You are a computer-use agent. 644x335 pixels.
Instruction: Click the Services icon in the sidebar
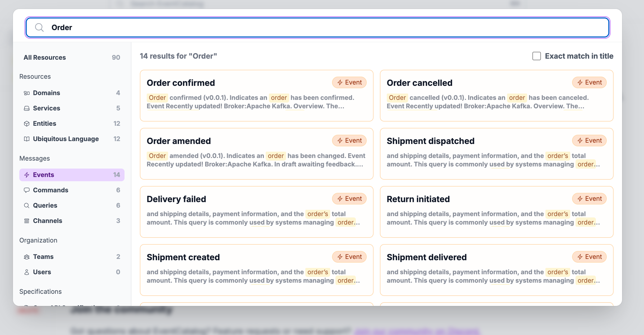tap(27, 108)
